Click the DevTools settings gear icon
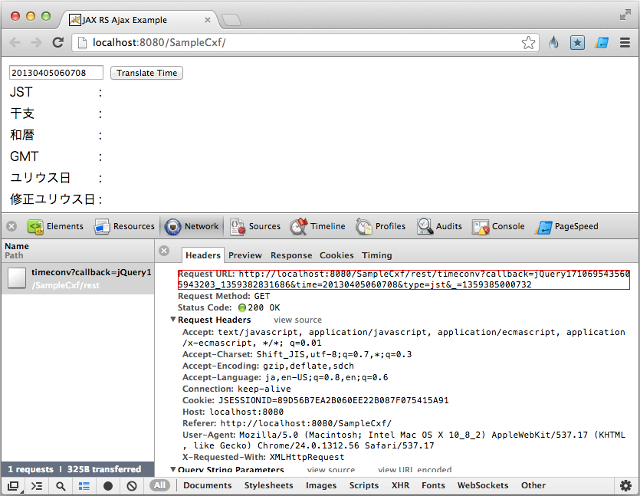 [626, 486]
